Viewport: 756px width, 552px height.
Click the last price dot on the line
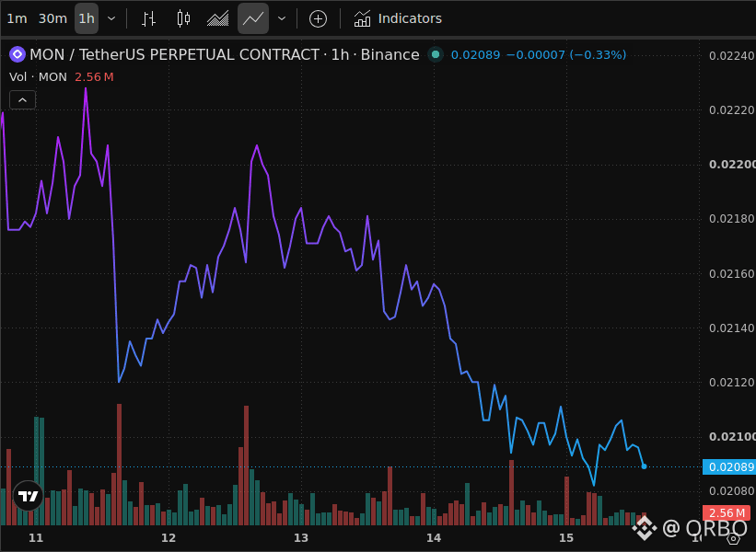click(x=645, y=466)
